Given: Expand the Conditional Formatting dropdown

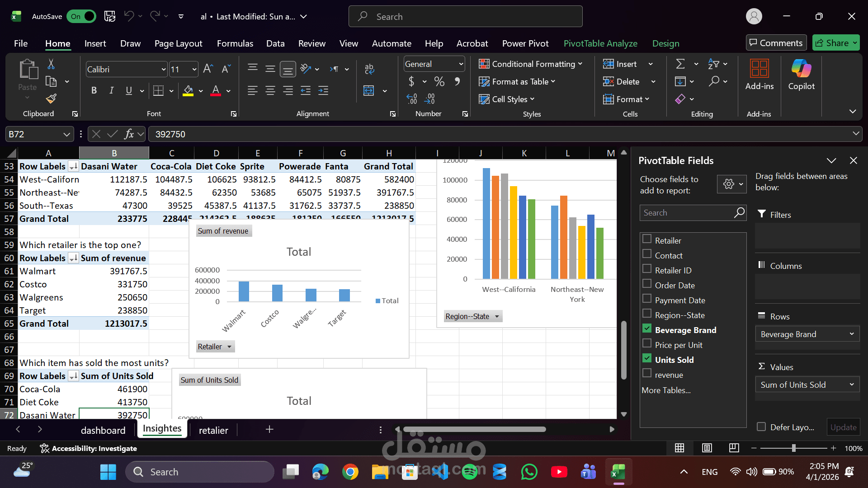Looking at the screenshot, I should click(580, 64).
